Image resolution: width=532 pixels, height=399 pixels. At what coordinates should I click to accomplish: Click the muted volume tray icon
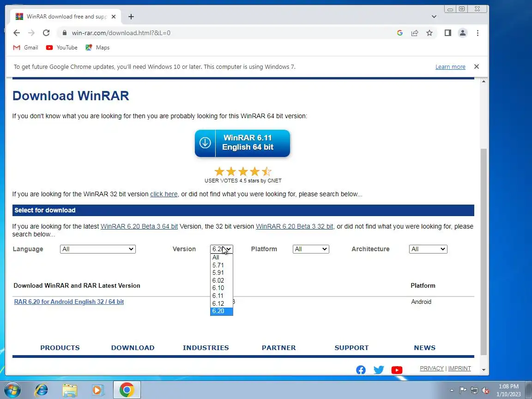pos(485,391)
